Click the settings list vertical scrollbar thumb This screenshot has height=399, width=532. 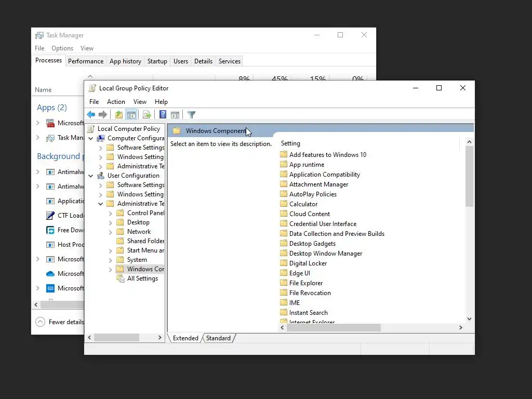click(x=469, y=176)
